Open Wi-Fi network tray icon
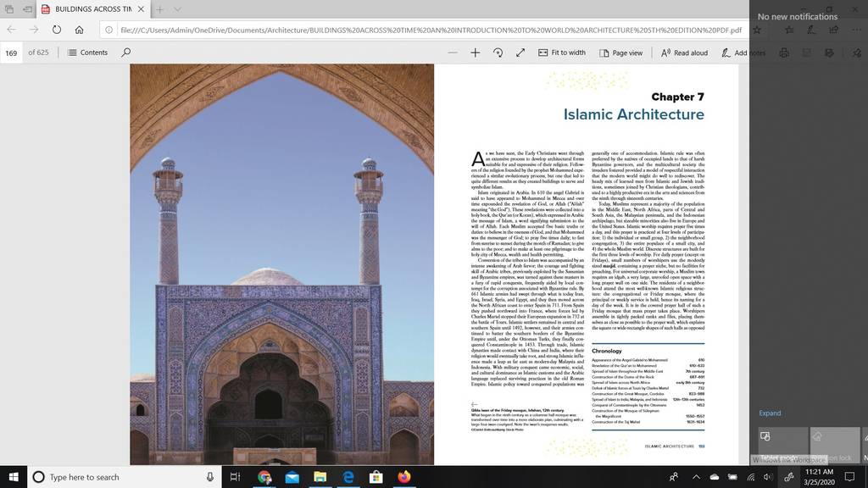This screenshot has width=868, height=488. click(x=751, y=477)
